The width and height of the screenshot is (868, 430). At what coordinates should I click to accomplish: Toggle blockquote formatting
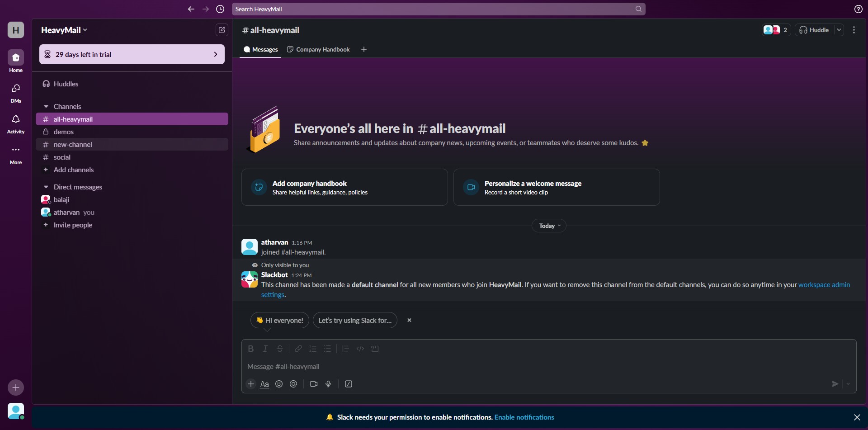[345, 349]
